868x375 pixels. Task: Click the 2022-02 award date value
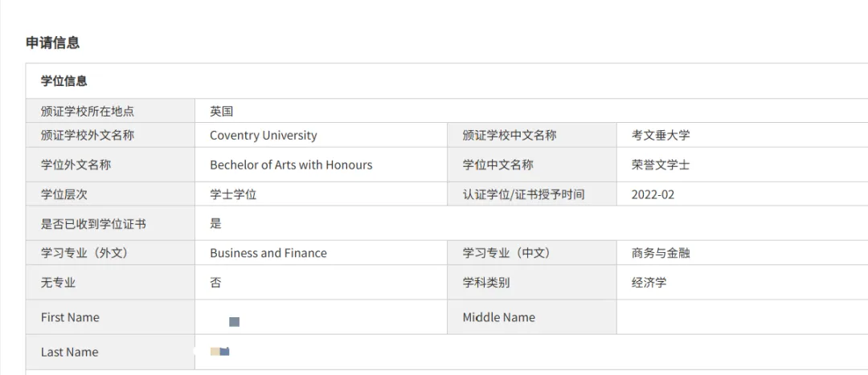(653, 194)
